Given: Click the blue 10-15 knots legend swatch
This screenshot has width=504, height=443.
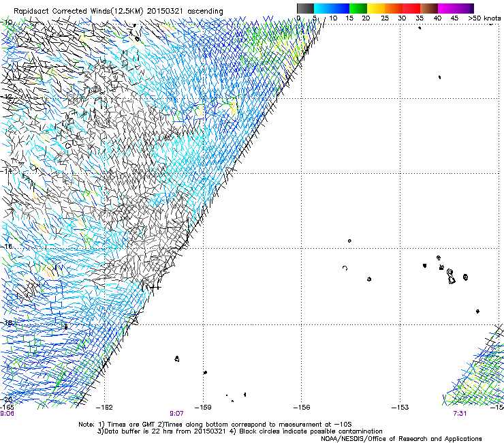Looking at the screenshot, I should pos(341,8).
